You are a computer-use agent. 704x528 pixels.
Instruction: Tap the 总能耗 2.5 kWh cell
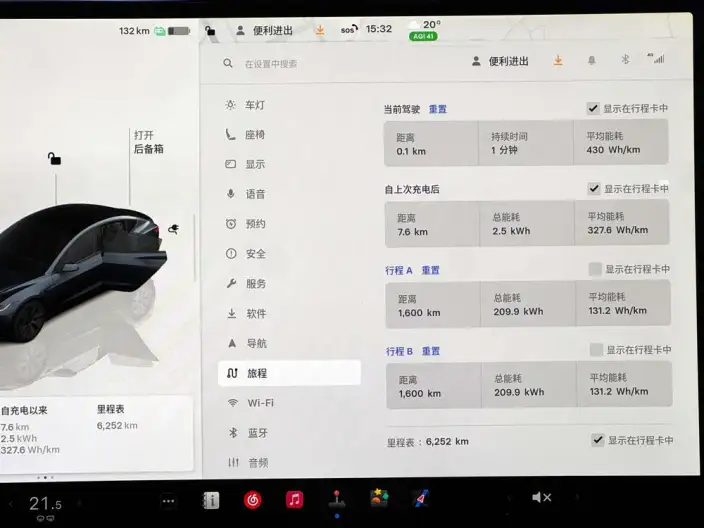(527, 224)
